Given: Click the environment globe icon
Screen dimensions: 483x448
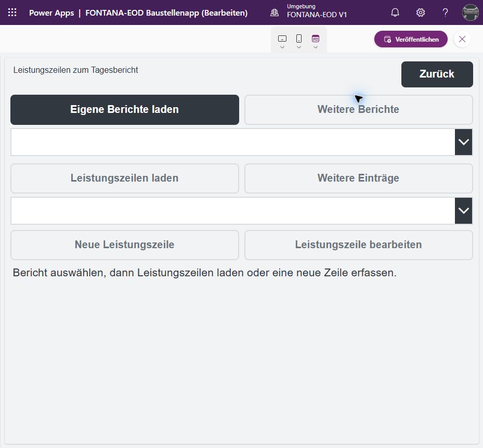Looking at the screenshot, I should [x=275, y=12].
